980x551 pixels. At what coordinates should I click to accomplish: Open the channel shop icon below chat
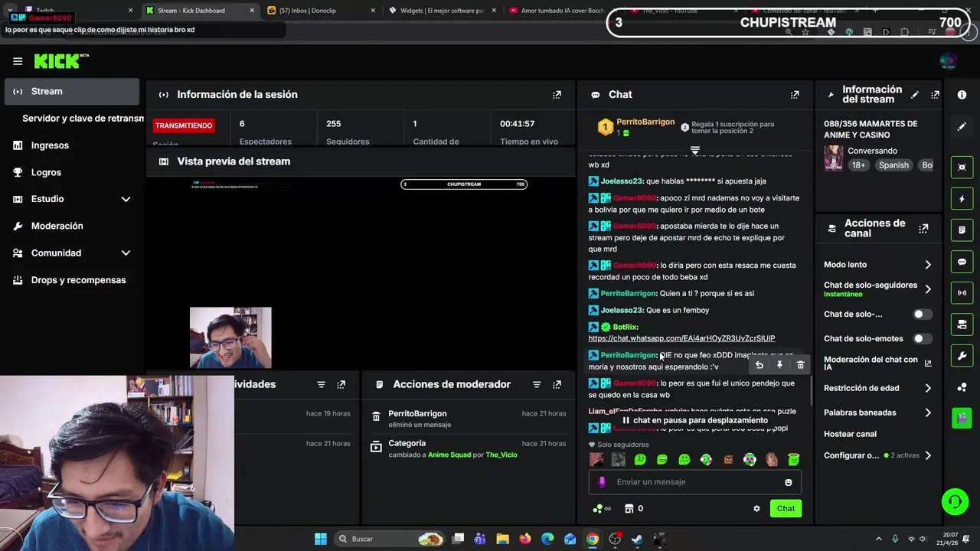click(629, 509)
